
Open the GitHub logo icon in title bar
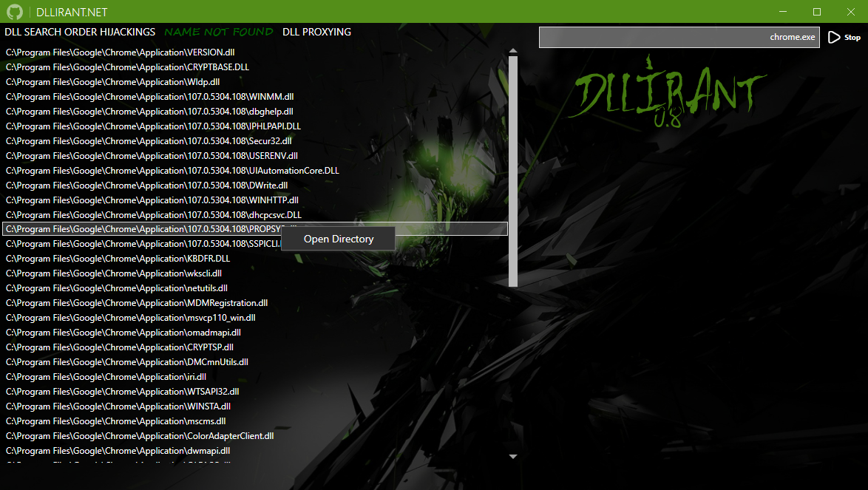(x=15, y=12)
